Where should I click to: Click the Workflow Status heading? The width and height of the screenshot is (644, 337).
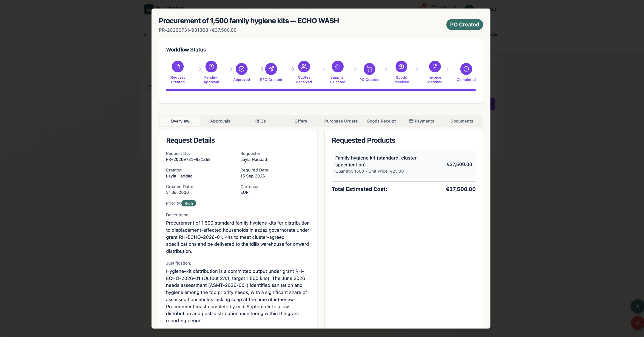click(x=186, y=49)
